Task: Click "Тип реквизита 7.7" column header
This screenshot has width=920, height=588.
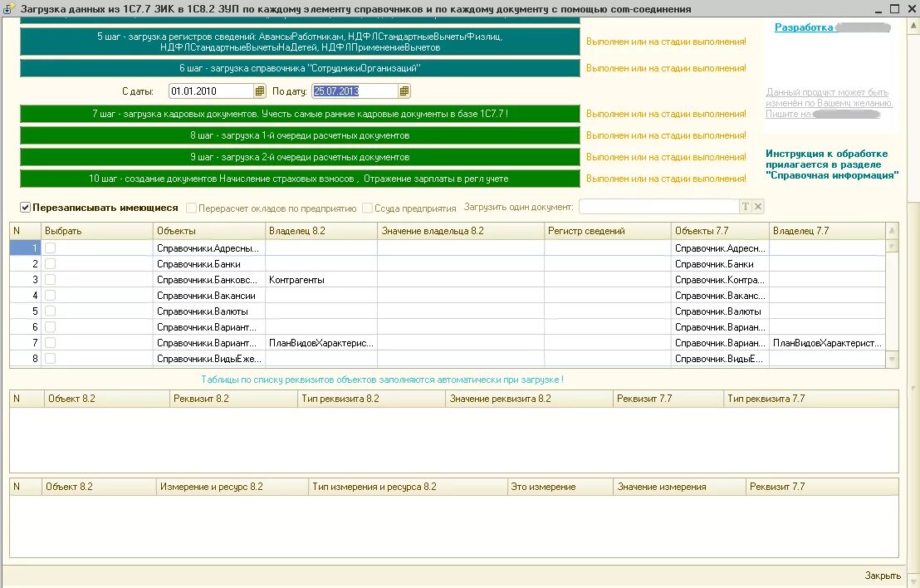Action: pos(811,399)
